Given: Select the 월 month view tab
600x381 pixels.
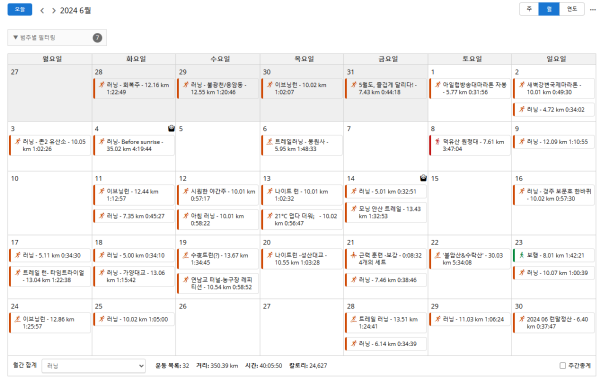Looking at the screenshot, I should tap(549, 9).
